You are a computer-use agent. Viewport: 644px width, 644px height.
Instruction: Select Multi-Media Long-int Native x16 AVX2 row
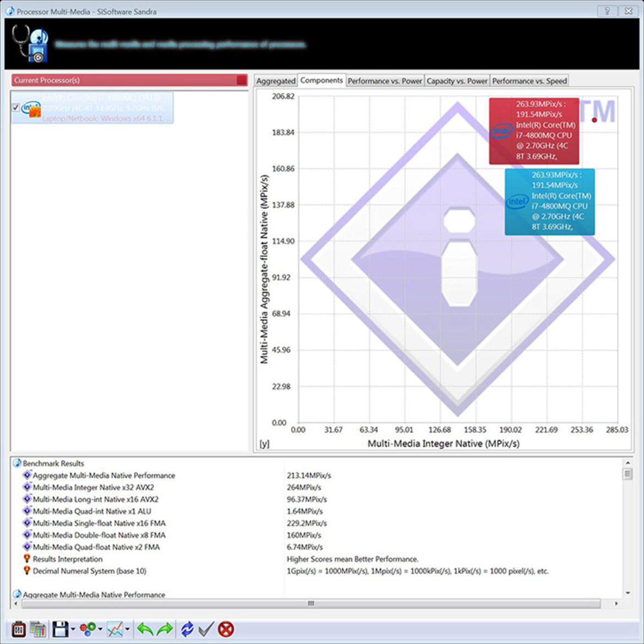click(x=95, y=499)
